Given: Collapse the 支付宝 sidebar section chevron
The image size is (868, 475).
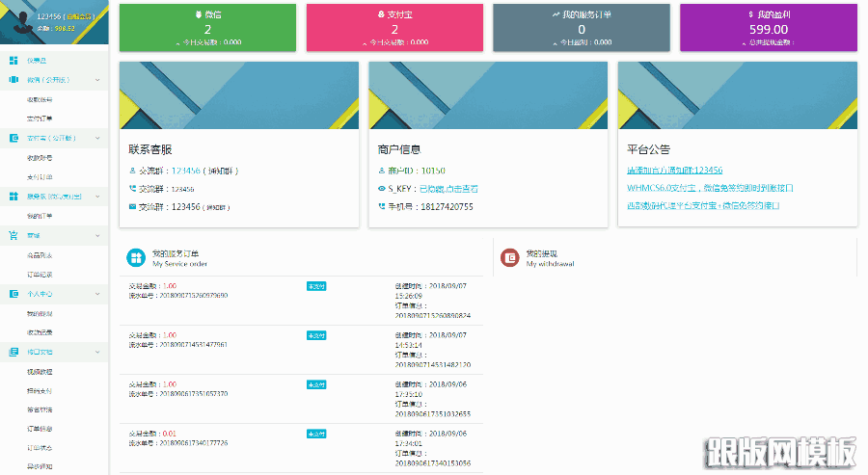Looking at the screenshot, I should click(x=97, y=138).
